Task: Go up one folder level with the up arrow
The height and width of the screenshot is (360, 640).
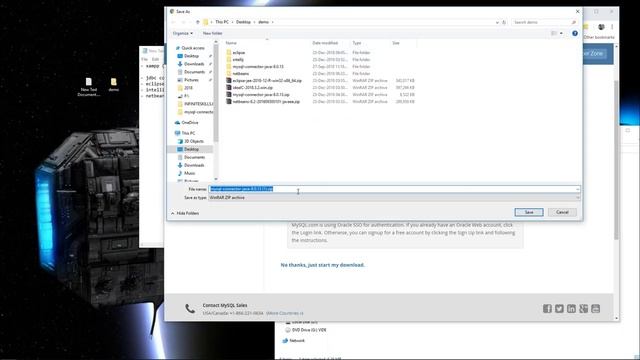Action: coord(198,22)
